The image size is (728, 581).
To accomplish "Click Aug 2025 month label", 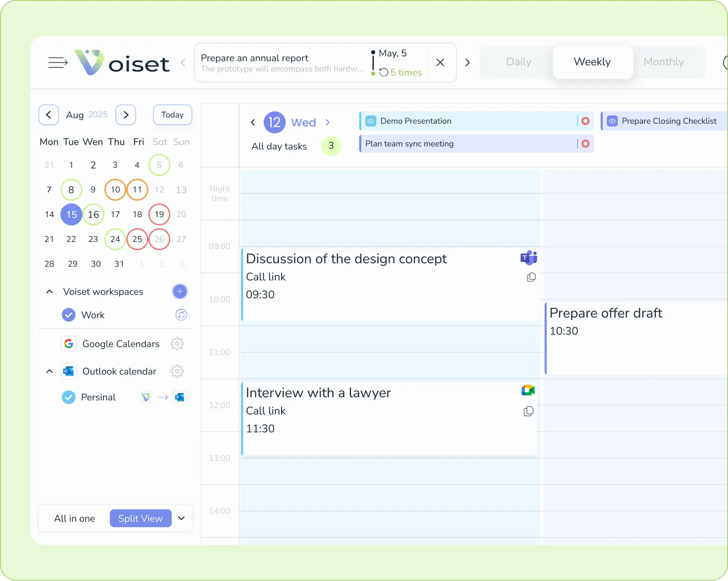I will (87, 115).
